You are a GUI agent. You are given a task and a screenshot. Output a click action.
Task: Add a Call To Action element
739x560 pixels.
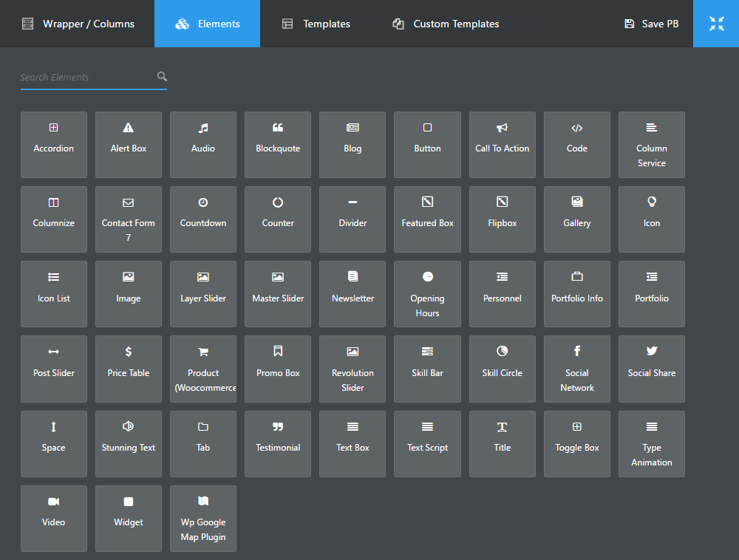[502, 145]
